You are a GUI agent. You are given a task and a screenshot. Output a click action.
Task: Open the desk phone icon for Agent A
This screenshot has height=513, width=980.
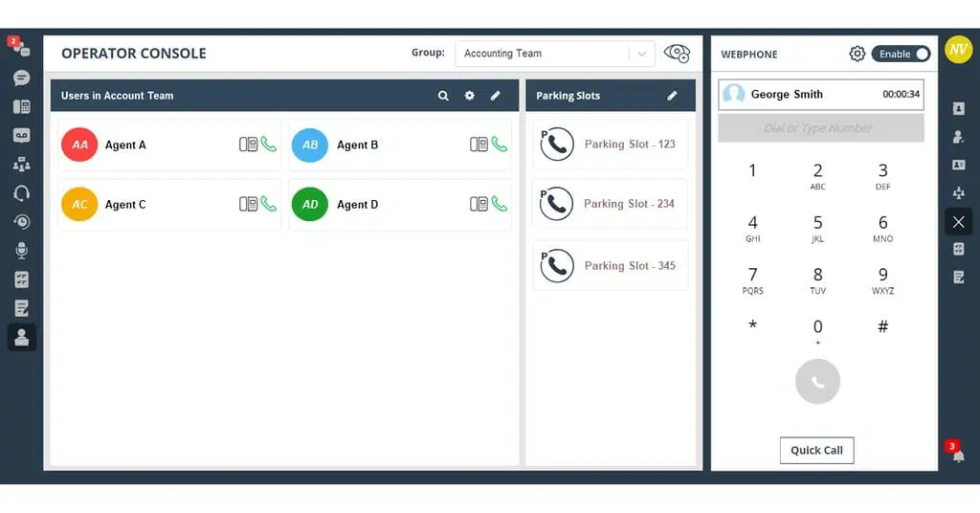[248, 145]
